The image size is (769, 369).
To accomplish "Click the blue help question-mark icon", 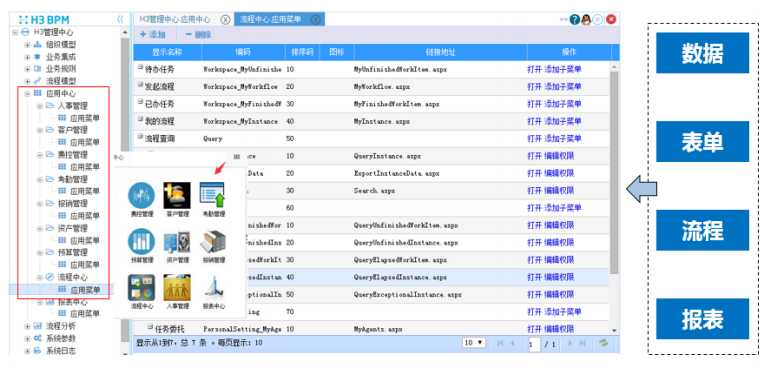I will point(574,20).
